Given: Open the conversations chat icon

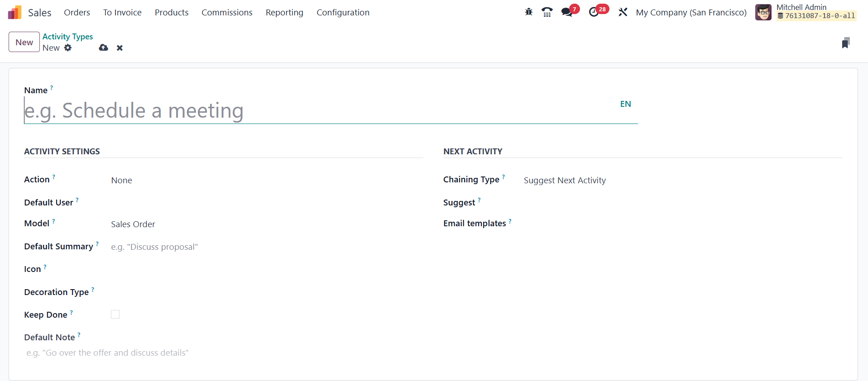Looking at the screenshot, I should point(567,12).
